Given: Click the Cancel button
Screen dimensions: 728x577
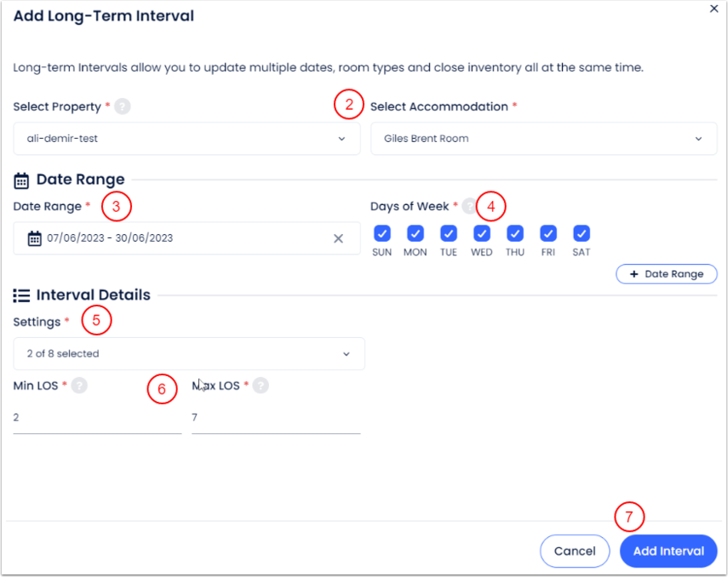Looking at the screenshot, I should point(575,551).
